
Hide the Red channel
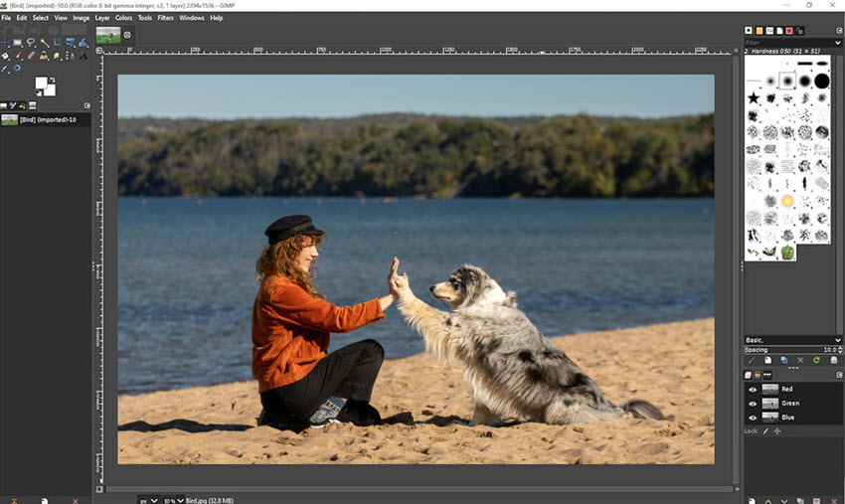coord(752,389)
